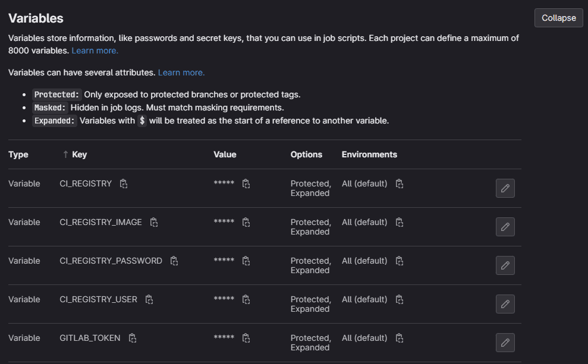
Task: Copy the environment scope of CI_REGISTRY
Action: [400, 184]
